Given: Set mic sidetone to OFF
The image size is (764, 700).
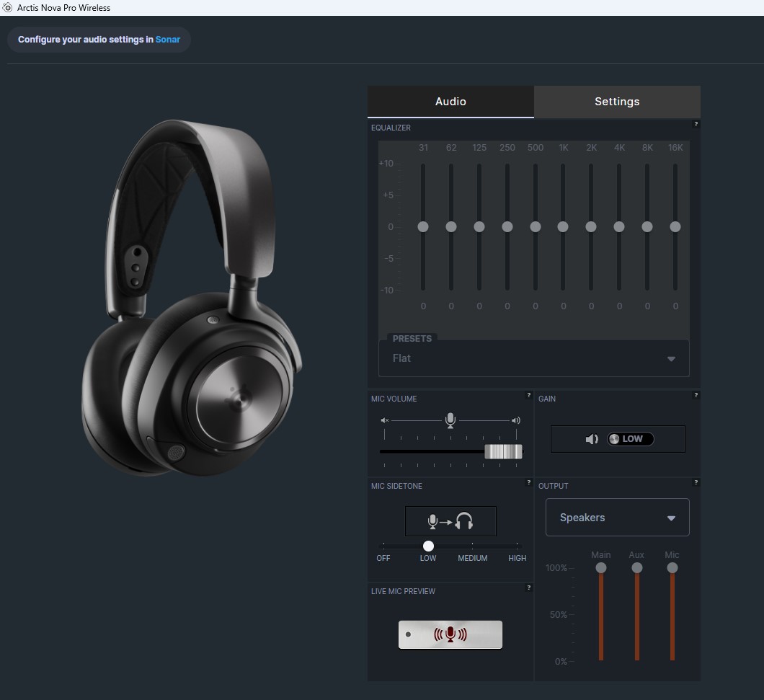Looking at the screenshot, I should click(x=383, y=546).
